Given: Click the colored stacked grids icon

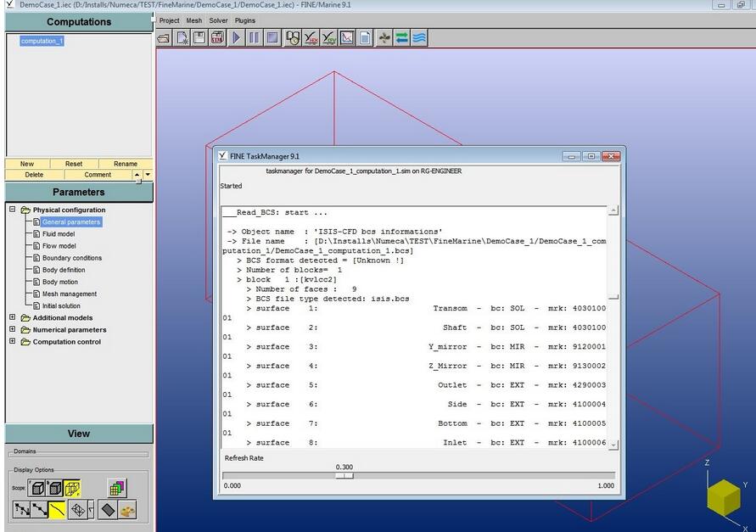Looking at the screenshot, I should pos(117,488).
